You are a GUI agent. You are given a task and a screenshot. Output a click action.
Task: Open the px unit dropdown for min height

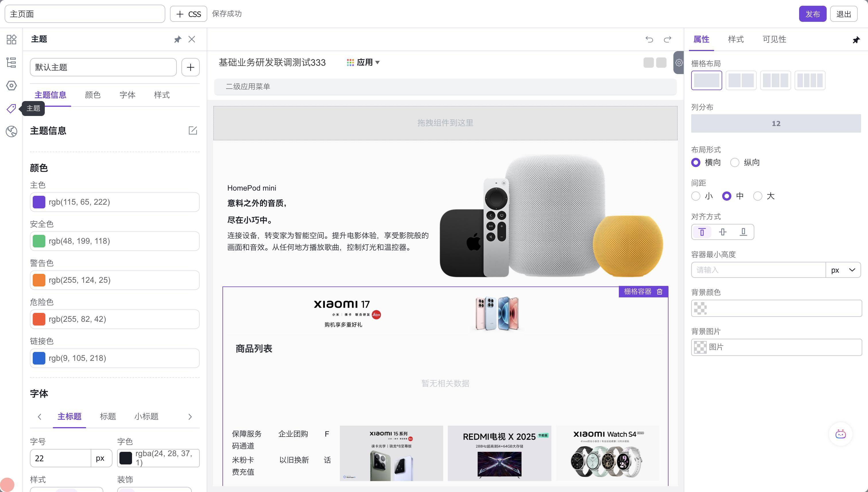tap(843, 270)
